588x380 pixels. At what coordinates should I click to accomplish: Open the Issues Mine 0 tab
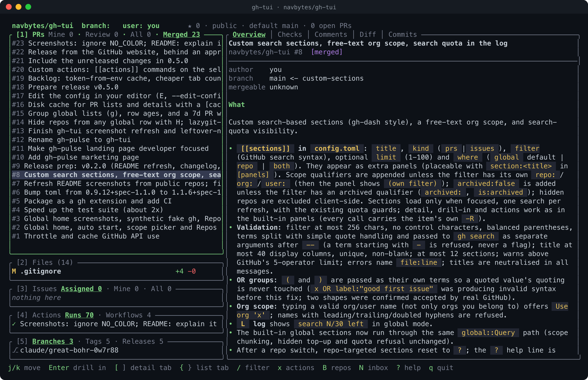(126, 289)
